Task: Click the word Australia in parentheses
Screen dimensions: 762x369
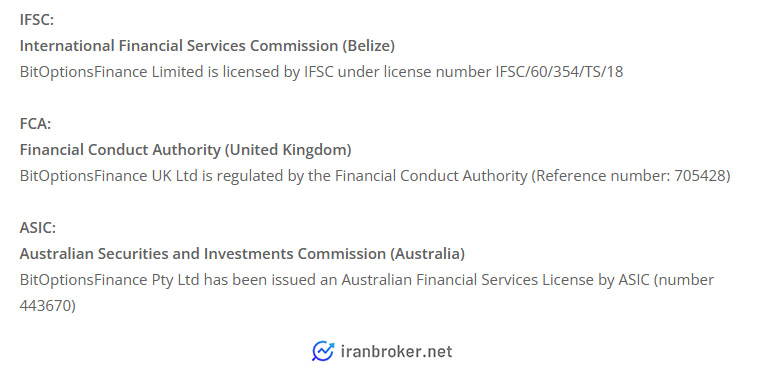Action: coord(428,254)
